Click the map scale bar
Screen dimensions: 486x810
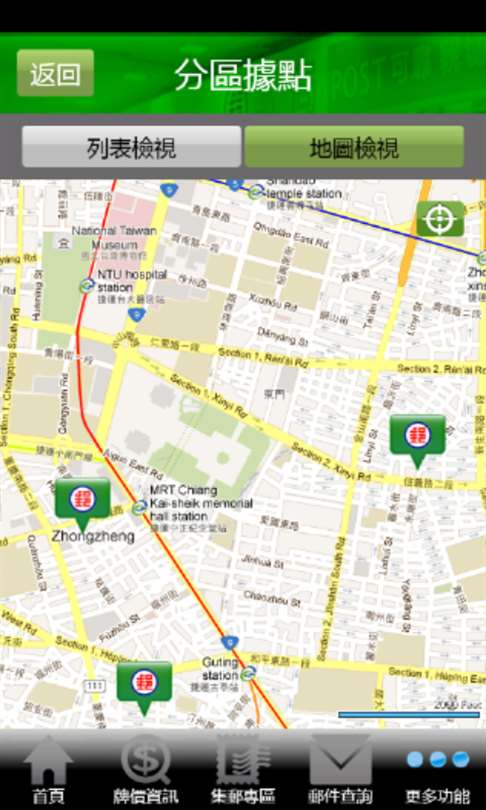409,714
